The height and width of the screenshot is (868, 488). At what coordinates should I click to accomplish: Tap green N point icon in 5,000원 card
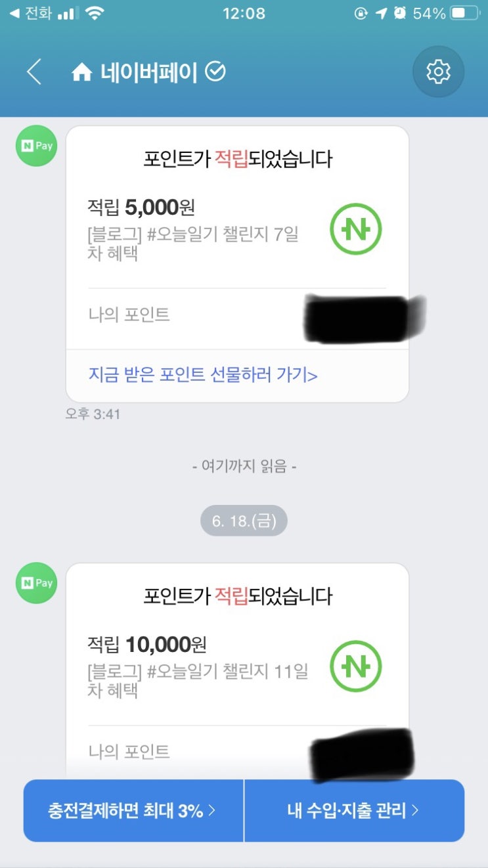tap(355, 230)
